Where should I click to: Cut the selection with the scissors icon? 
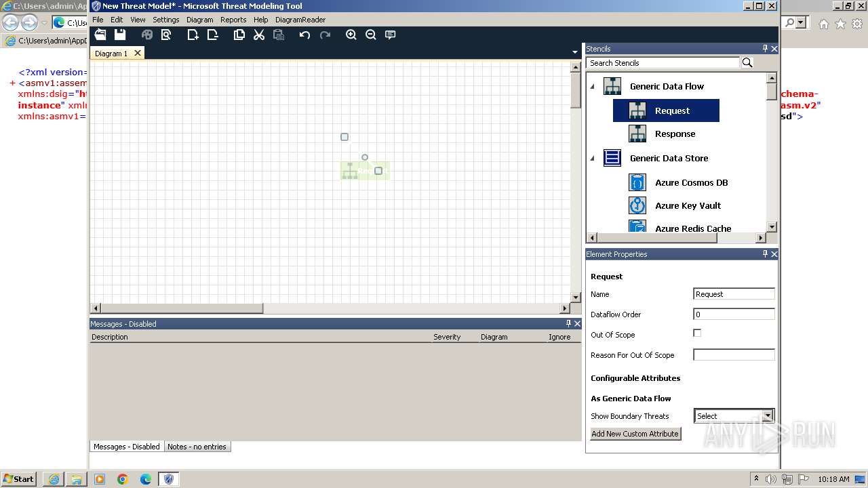tap(259, 35)
